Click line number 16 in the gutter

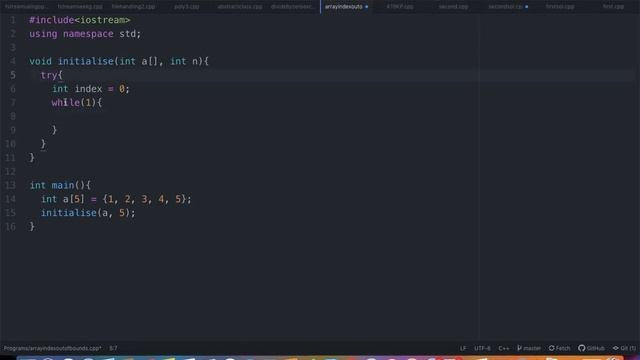(x=11, y=227)
